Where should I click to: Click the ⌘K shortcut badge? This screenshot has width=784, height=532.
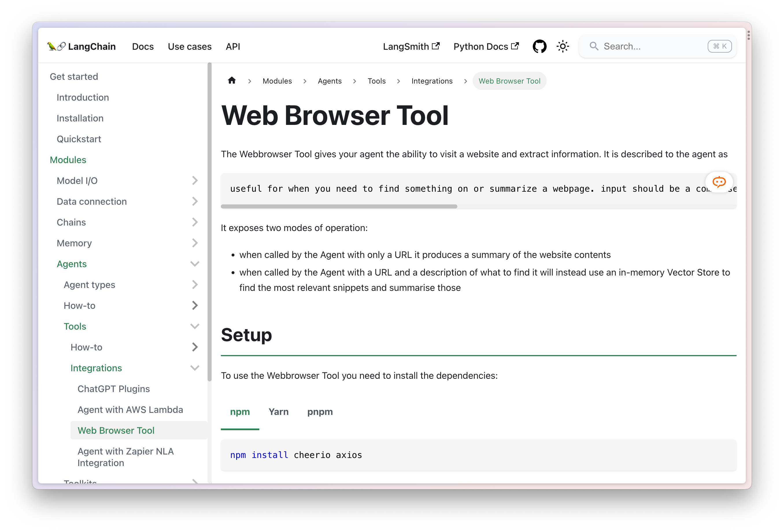pyautogui.click(x=719, y=46)
